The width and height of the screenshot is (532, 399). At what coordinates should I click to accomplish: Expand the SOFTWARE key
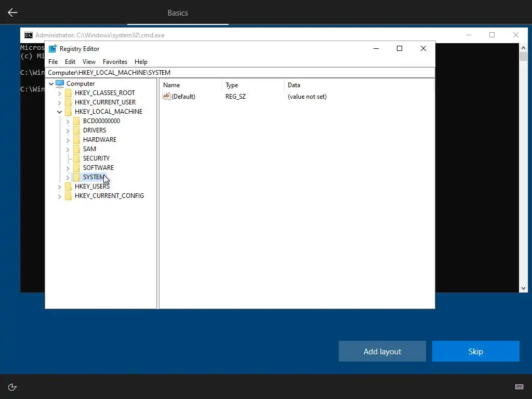coord(68,168)
